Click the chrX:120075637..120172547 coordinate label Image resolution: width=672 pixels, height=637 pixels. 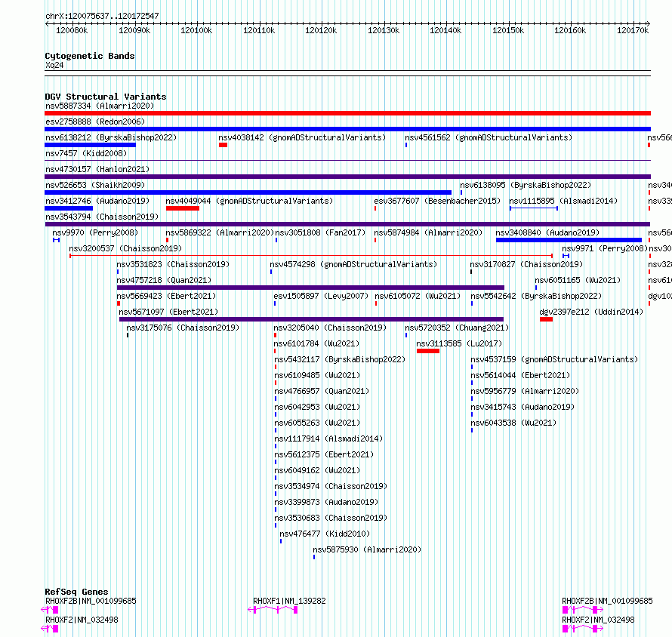pyautogui.click(x=102, y=16)
